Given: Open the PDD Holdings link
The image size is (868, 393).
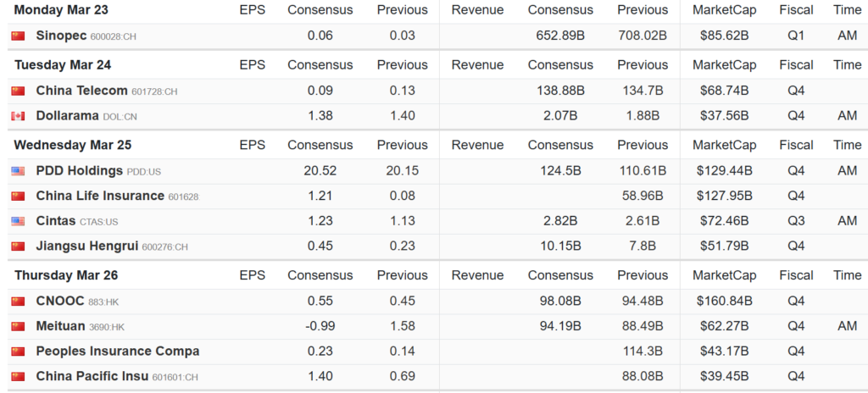Looking at the screenshot, I should 79,171.
